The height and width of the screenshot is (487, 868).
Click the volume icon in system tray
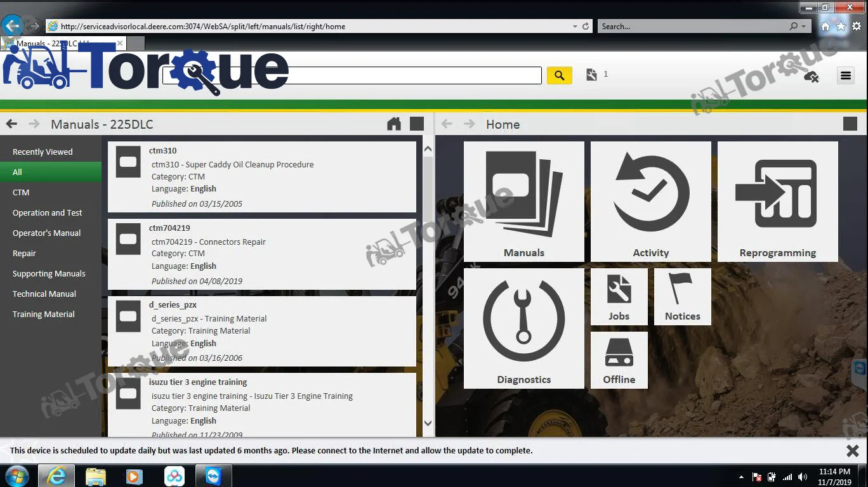pyautogui.click(x=803, y=477)
